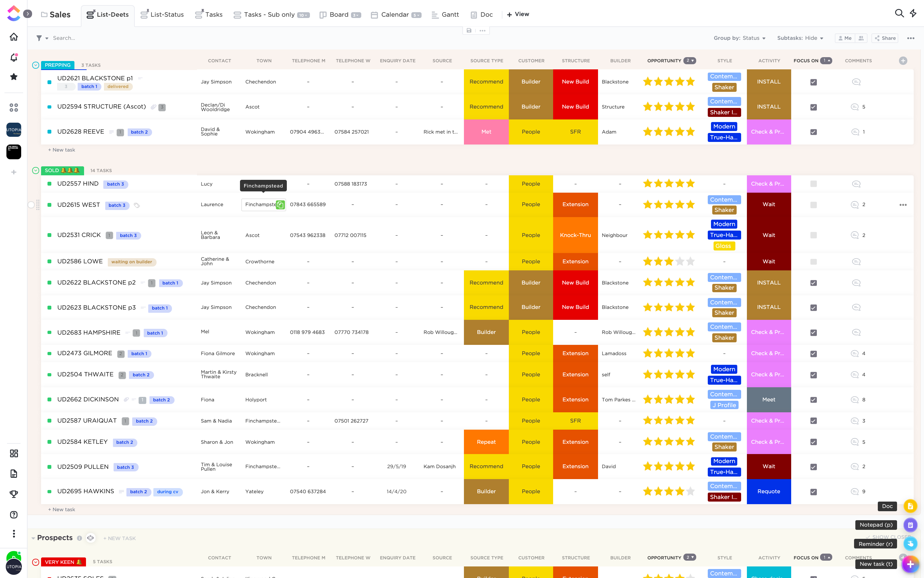Open the filter dropdown arrow beside funnel

[x=47, y=38]
